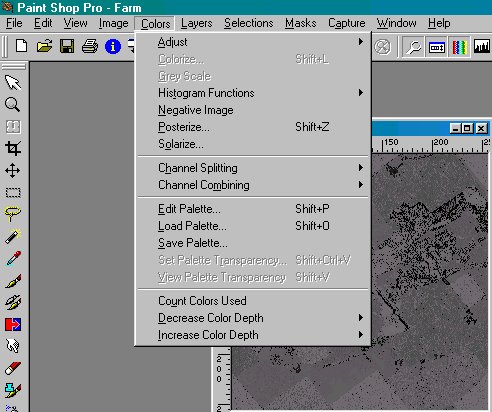
Task: Select the Paint Brush tool
Action: click(13, 281)
